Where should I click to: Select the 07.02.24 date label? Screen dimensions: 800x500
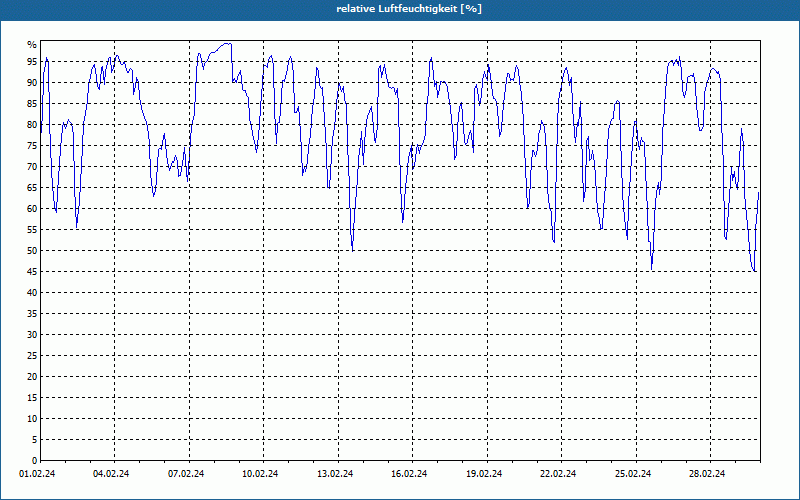tap(186, 474)
